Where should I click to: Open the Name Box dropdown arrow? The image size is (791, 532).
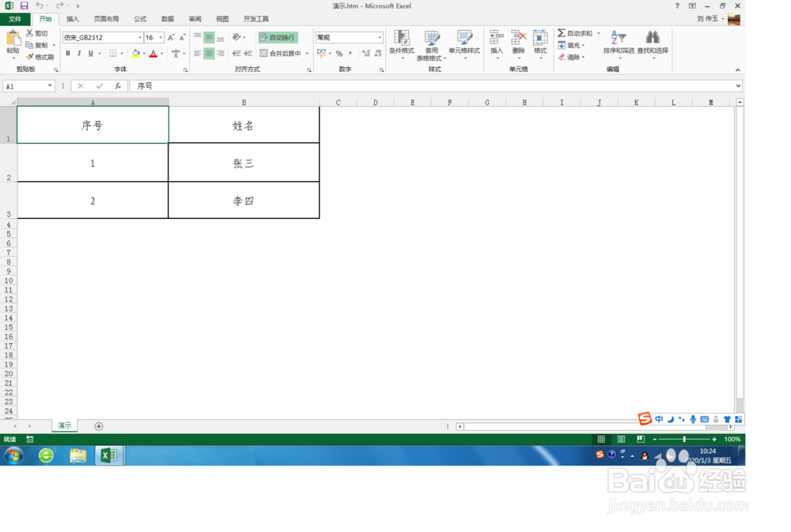pos(50,85)
